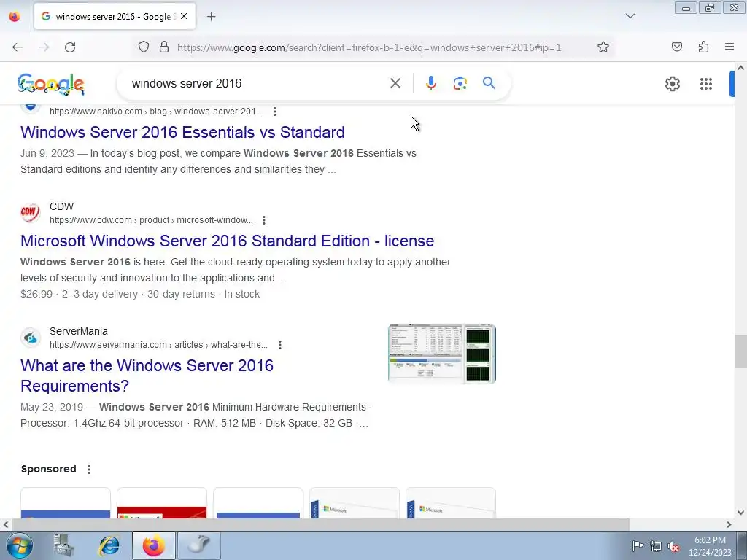Open more options for ServerMania result
The height and width of the screenshot is (560, 747).
[x=280, y=345]
